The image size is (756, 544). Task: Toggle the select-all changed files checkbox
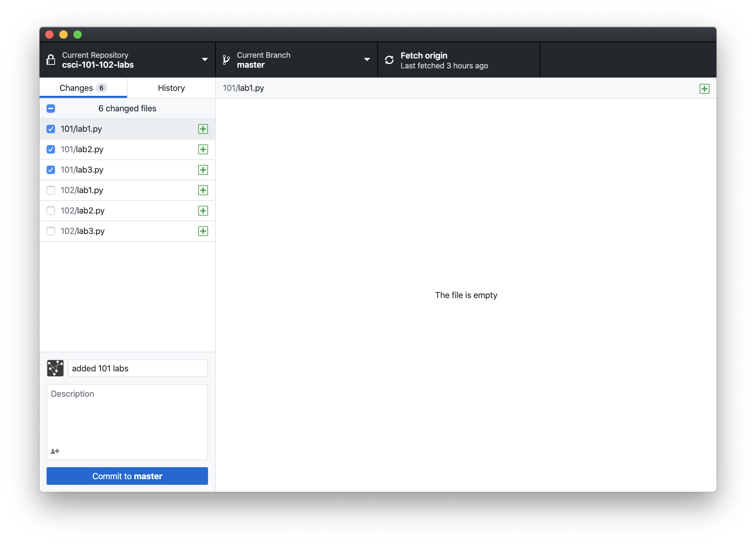tap(51, 109)
